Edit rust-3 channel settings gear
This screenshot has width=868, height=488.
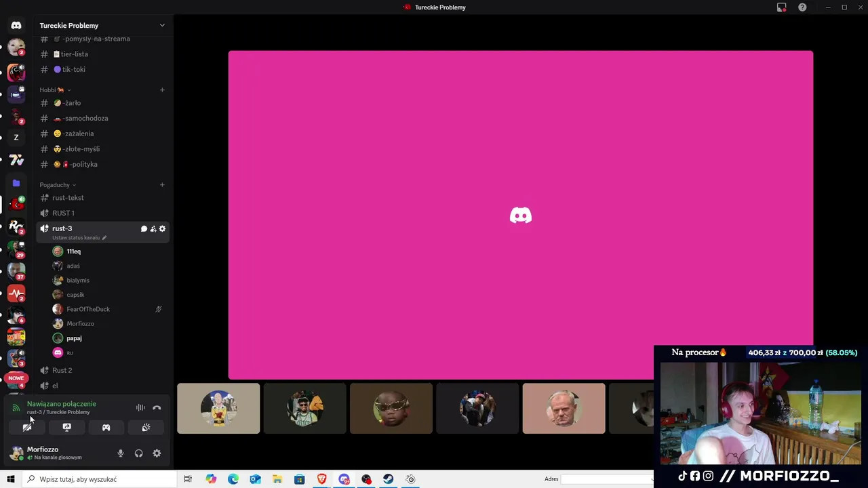pyautogui.click(x=162, y=229)
